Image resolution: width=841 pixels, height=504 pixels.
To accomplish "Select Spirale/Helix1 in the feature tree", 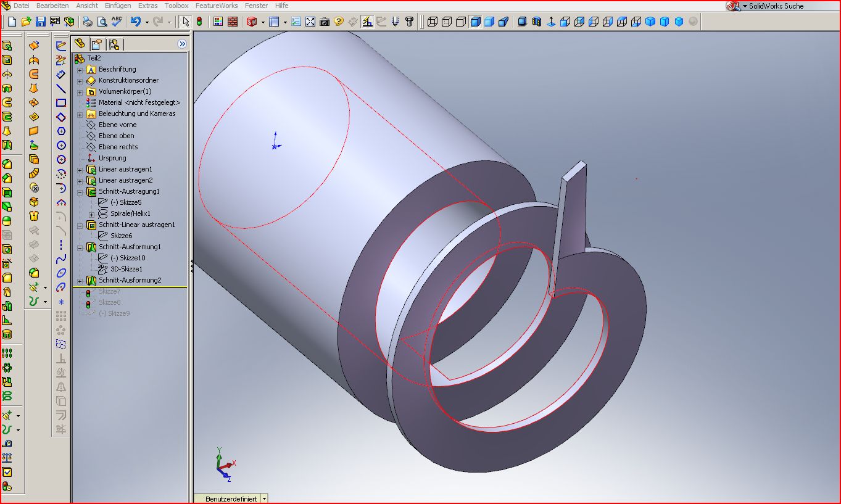I will [130, 213].
